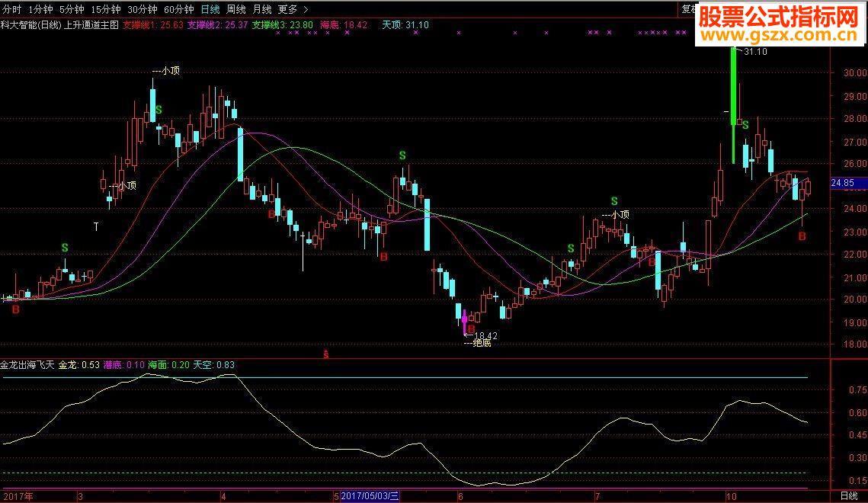
Task: Click the 科大智能(日线) 上升通道主图 indicator title
Action: [x=59, y=25]
